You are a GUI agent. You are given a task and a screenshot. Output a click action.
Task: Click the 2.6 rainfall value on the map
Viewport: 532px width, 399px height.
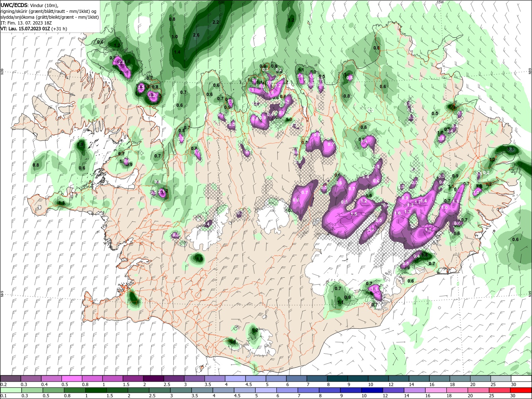(196, 35)
